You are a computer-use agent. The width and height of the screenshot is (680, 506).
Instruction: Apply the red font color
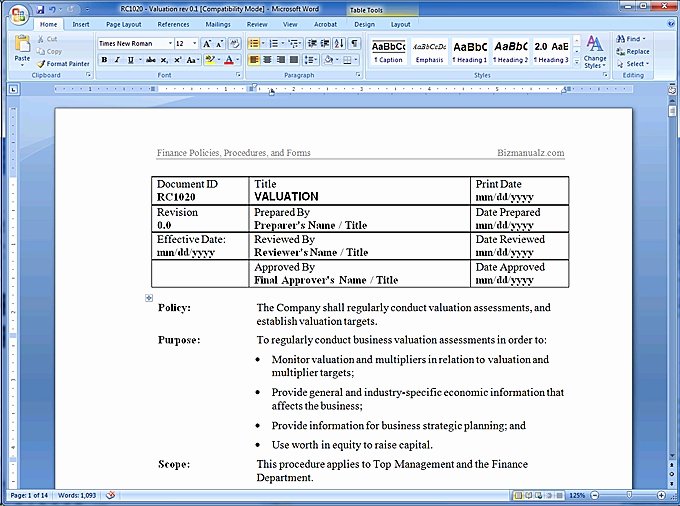[x=229, y=60]
